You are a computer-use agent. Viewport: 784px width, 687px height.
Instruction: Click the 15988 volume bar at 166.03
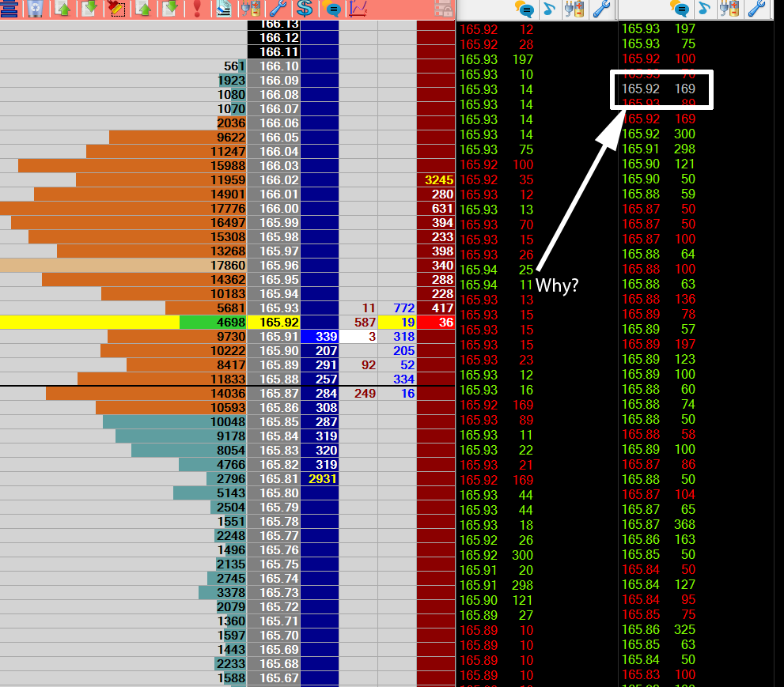pos(132,165)
